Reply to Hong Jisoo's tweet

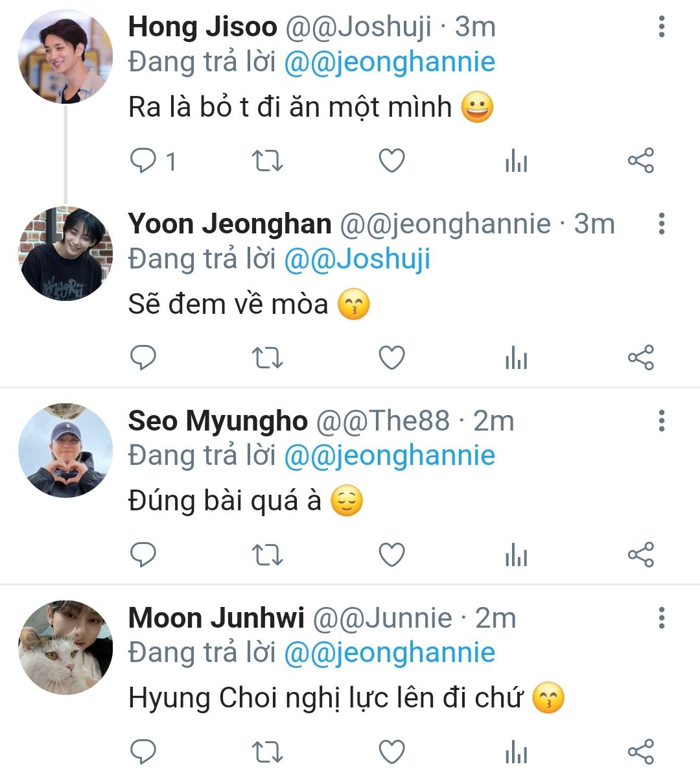coord(143,161)
